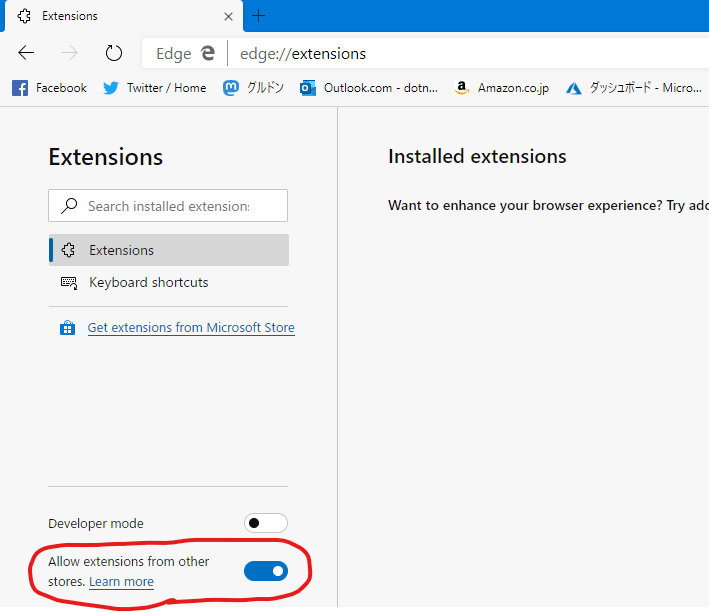Reload the page with the refresh icon

tap(113, 53)
